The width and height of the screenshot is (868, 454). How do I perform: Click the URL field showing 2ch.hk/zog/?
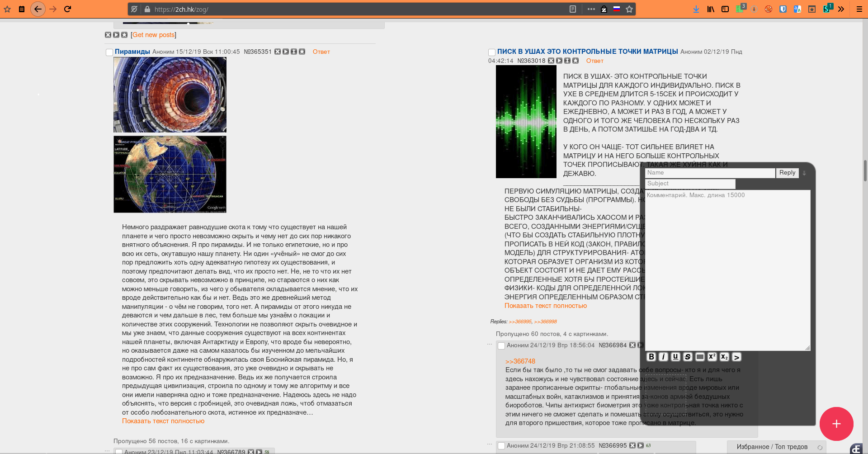click(357, 9)
